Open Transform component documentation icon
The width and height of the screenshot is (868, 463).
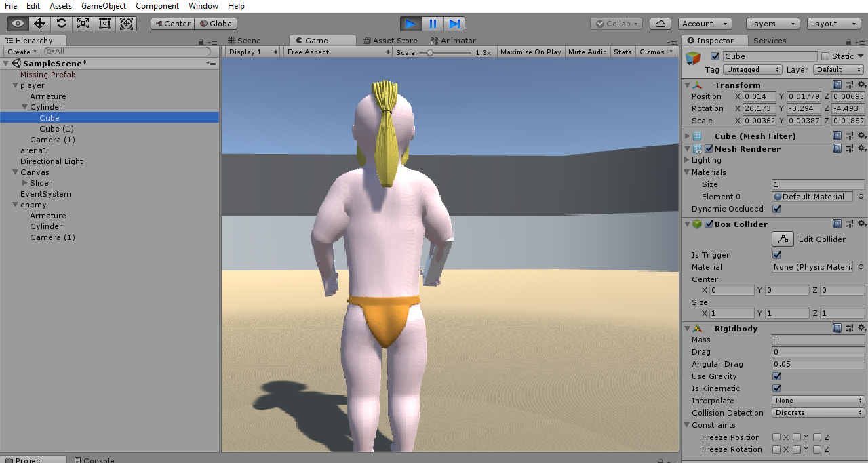tap(837, 84)
